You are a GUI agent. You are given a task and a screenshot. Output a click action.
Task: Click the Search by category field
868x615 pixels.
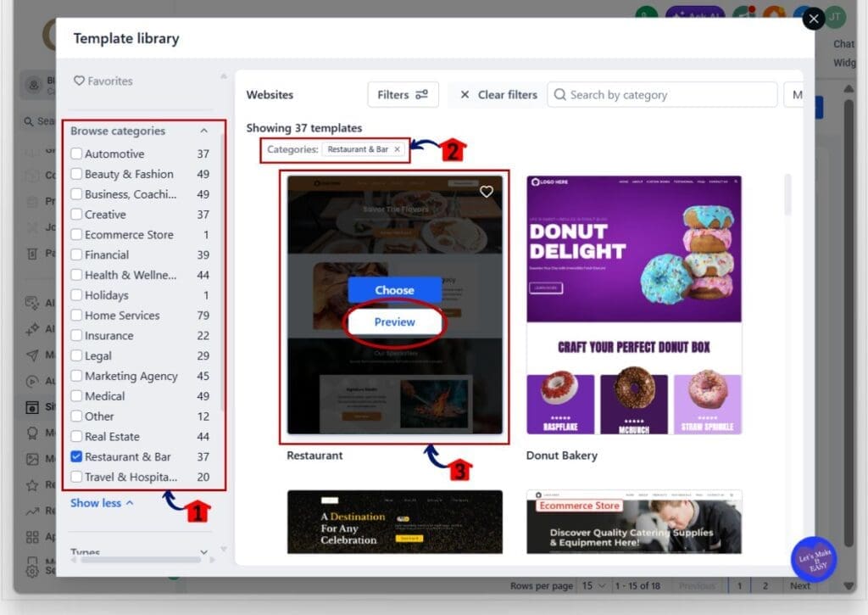(x=662, y=95)
